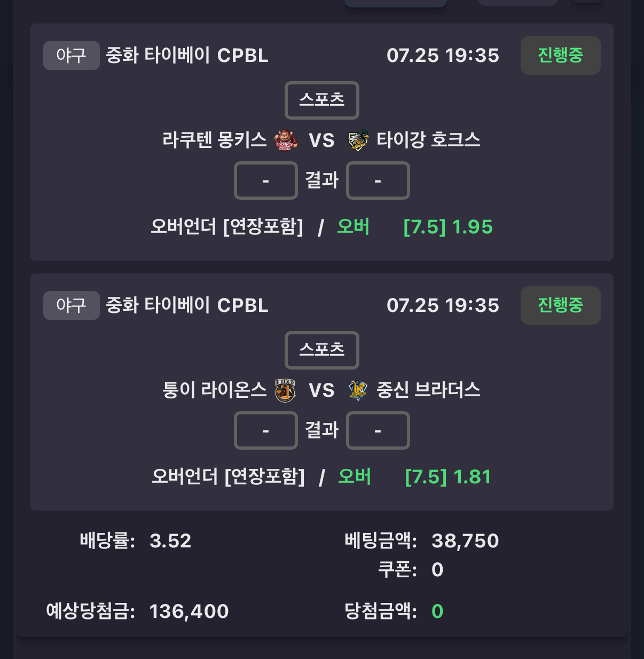Click the 예상당첨금 136,400 value

pyautogui.click(x=189, y=611)
